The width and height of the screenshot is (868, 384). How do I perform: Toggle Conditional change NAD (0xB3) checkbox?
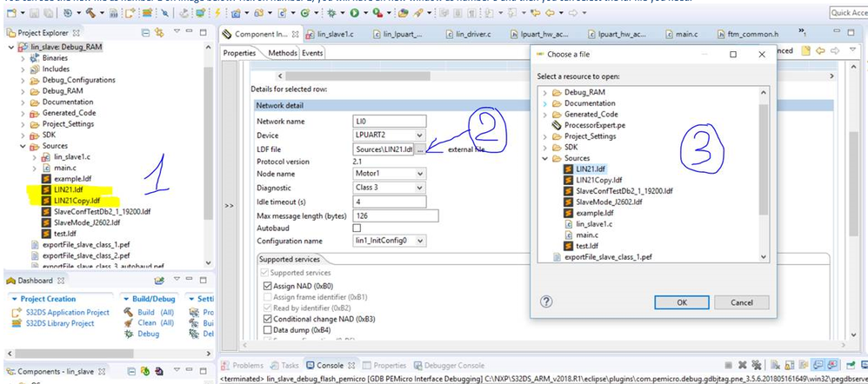click(269, 319)
